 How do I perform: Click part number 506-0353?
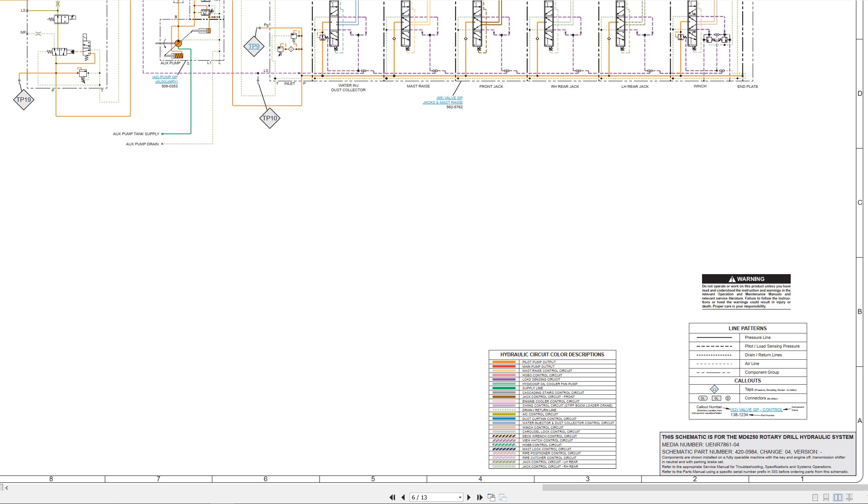(169, 86)
